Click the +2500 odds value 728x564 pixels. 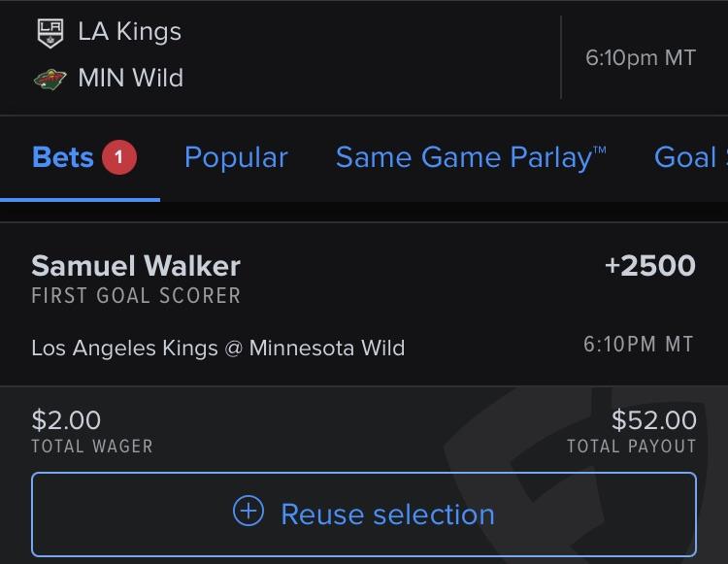point(649,266)
